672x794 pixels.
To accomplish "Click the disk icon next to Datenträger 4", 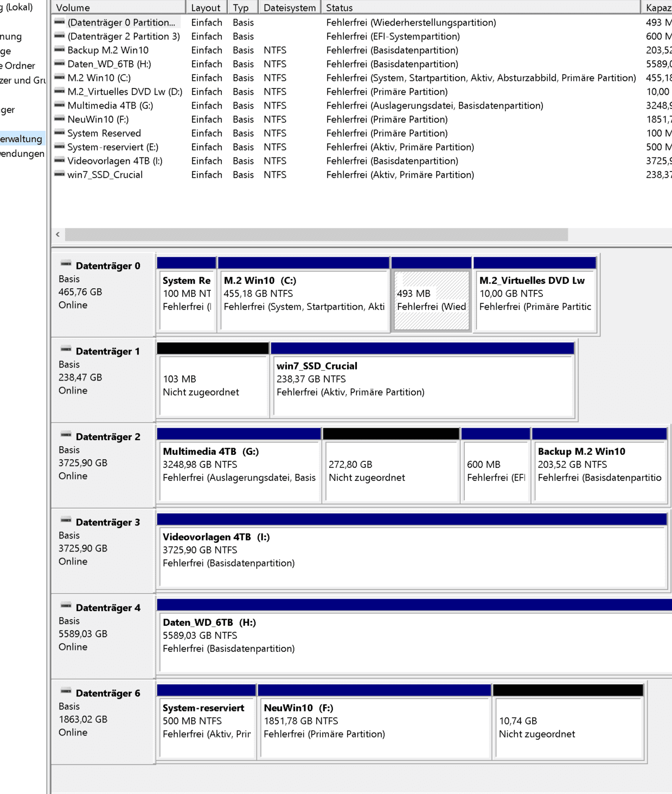I will 66,606.
